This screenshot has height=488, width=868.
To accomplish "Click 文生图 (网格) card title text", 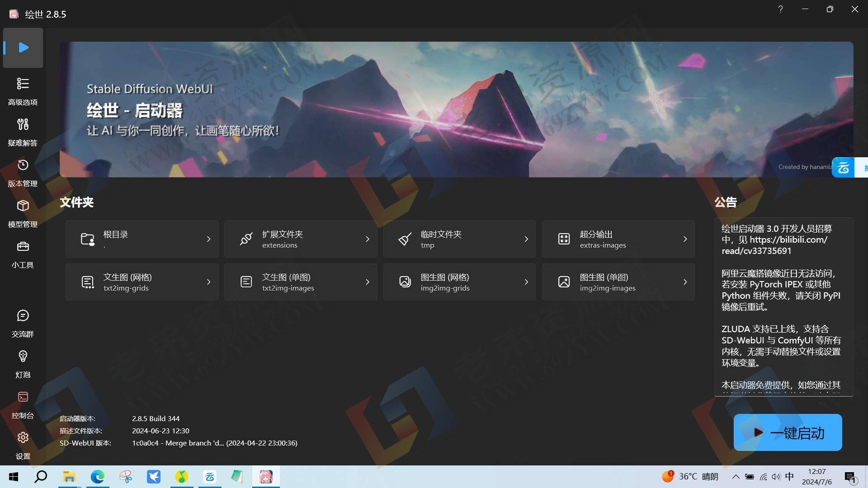I will pyautogui.click(x=127, y=277).
